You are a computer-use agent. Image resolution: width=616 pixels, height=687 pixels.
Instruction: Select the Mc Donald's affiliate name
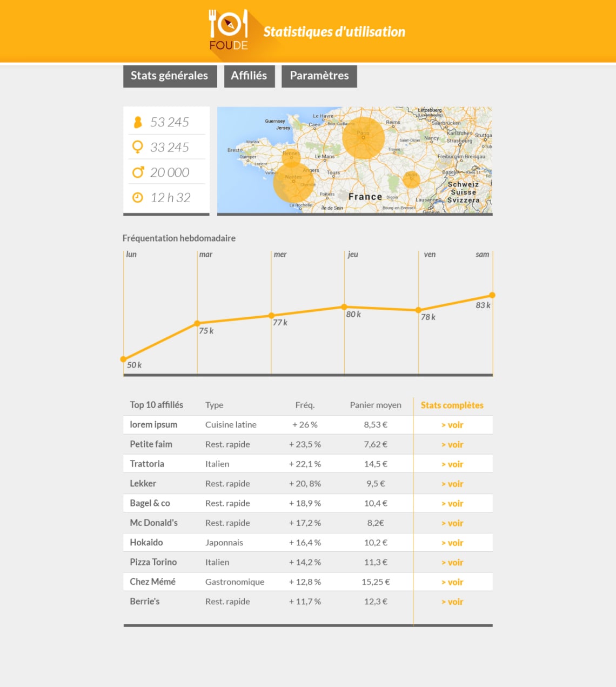pyautogui.click(x=153, y=523)
